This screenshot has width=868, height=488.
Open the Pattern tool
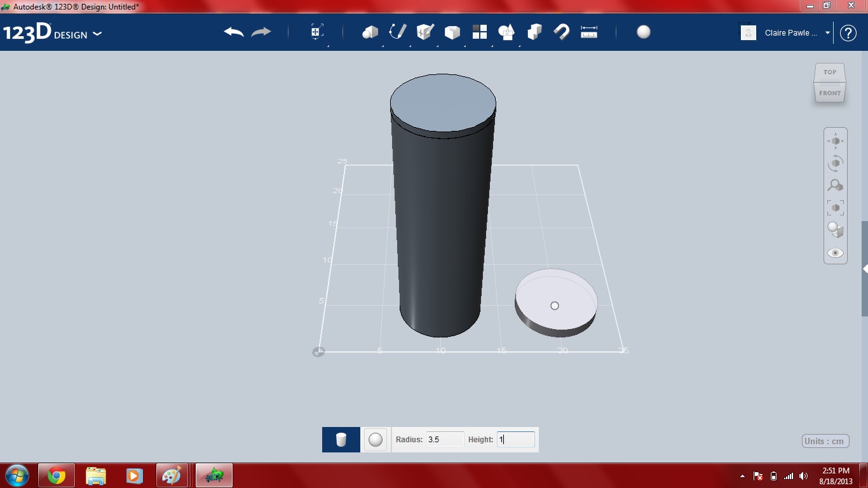pyautogui.click(x=480, y=32)
